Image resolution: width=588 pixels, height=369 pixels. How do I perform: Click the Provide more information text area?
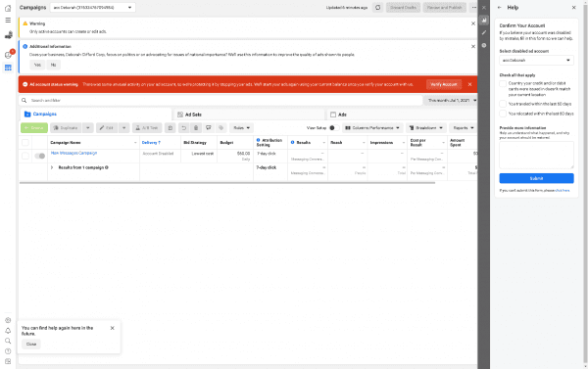536,155
